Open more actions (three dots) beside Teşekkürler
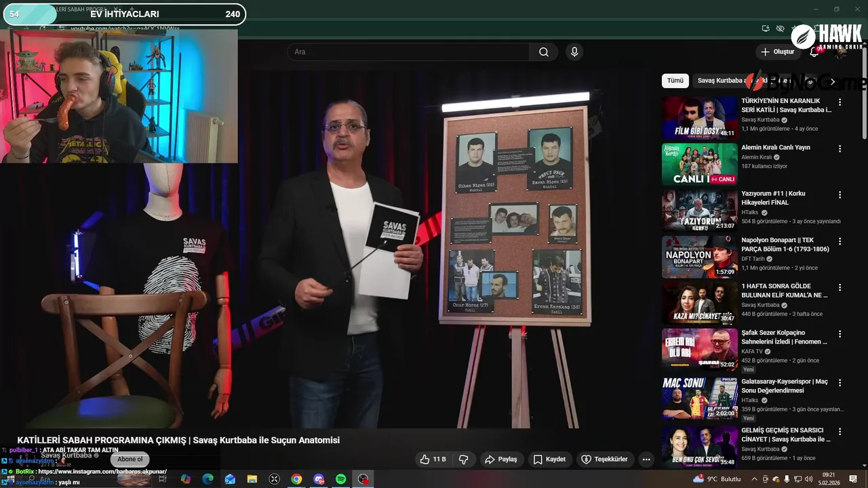This screenshot has height=488, width=868. (x=646, y=459)
